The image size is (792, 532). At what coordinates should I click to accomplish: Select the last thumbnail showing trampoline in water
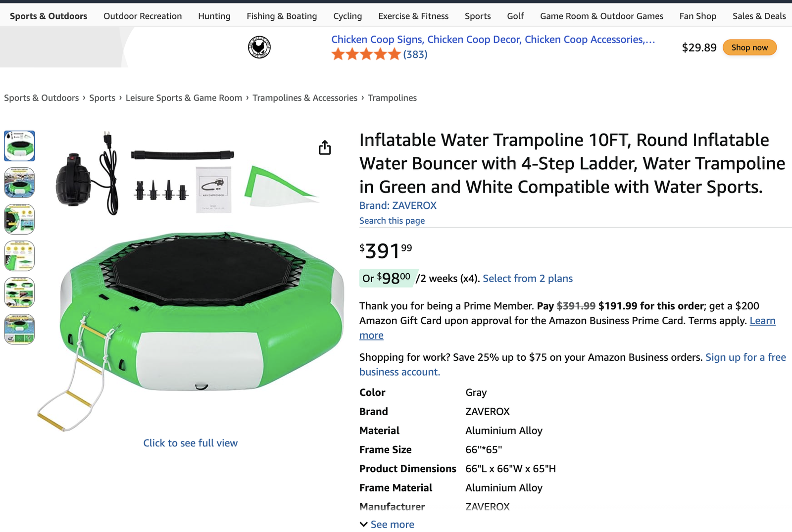19,328
